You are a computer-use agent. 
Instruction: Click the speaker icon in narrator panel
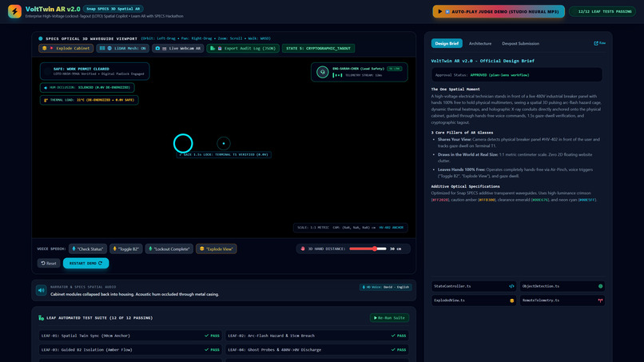click(x=41, y=291)
